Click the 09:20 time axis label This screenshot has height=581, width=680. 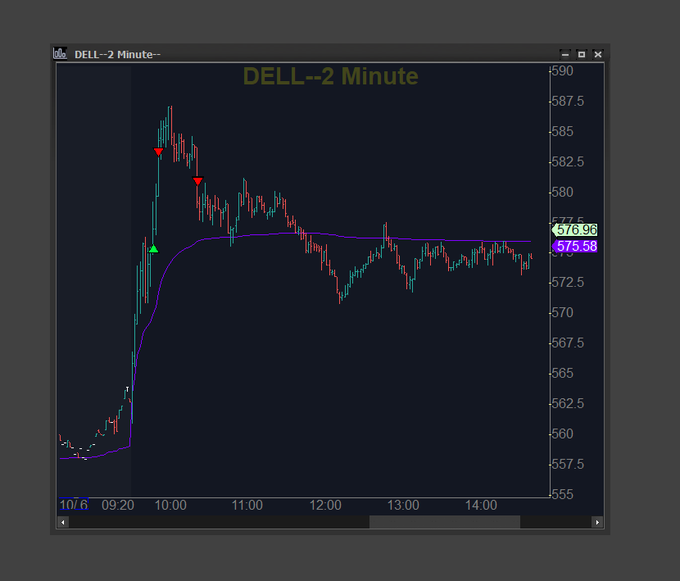118,505
